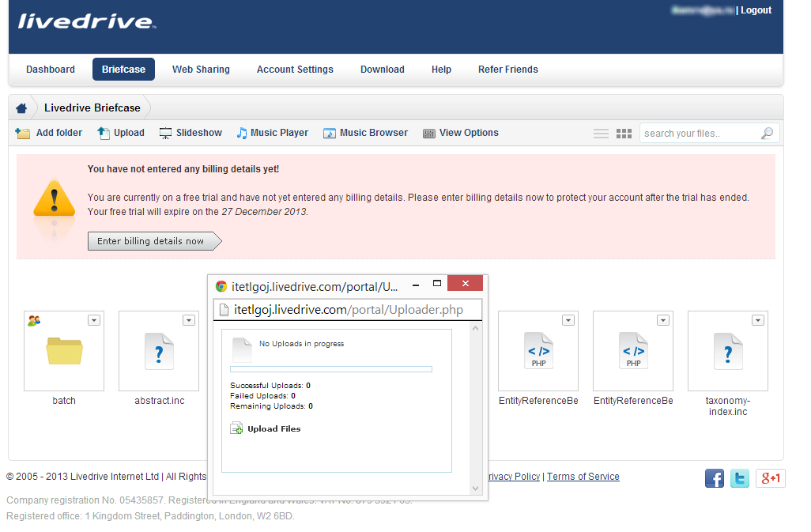Click 'Successful Uploads: 0' text
The image size is (811, 532).
pos(270,386)
